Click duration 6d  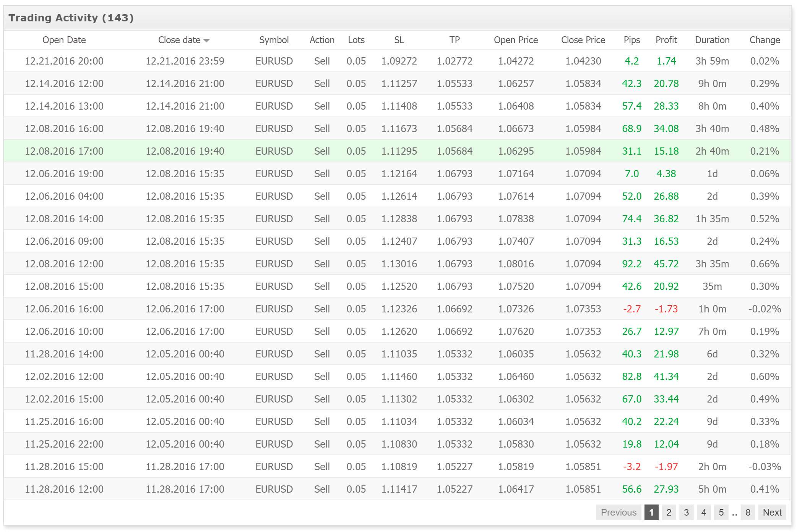pos(712,354)
